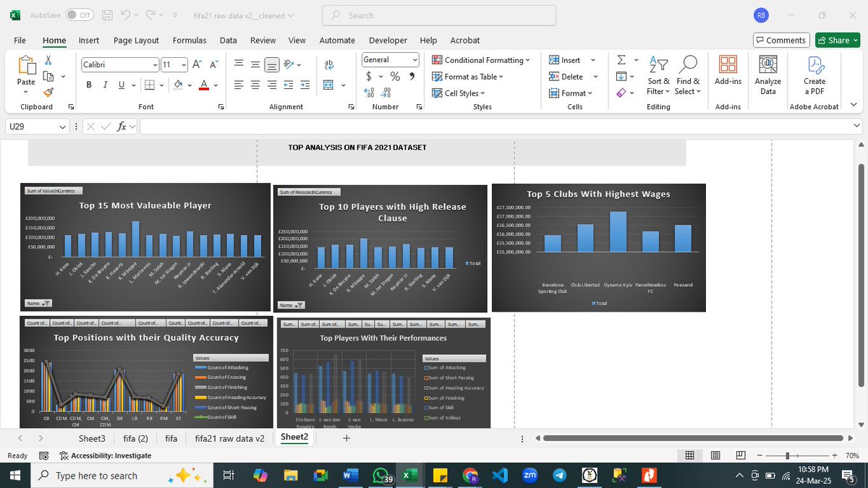Switch to the Page Layout tab
This screenshot has height=488, width=868.
point(136,40)
